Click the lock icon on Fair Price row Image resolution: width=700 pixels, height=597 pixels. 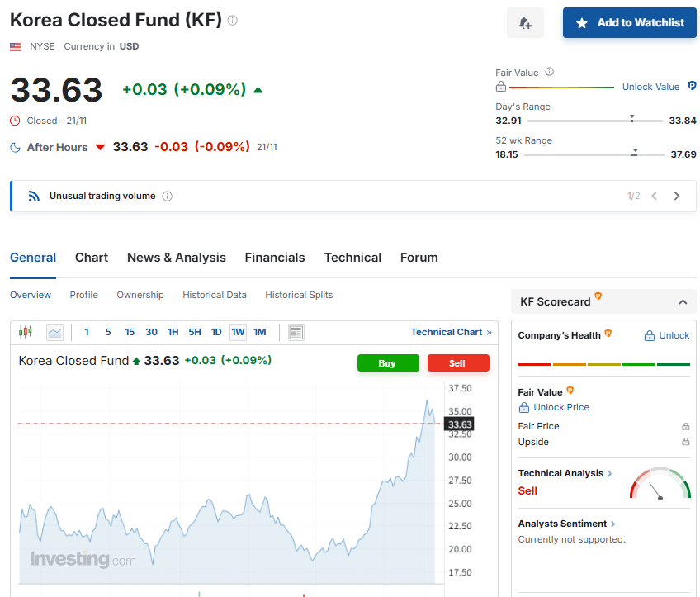686,426
